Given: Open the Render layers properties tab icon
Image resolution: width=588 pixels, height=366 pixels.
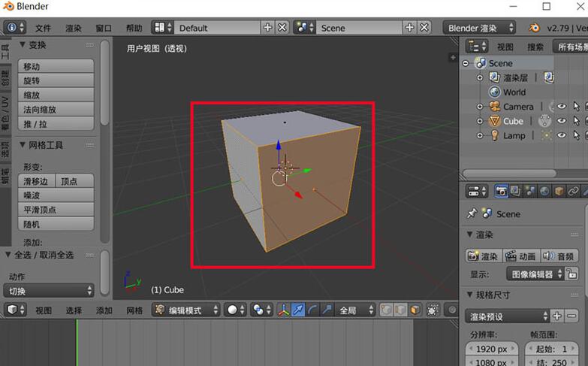Looking at the screenshot, I should coord(515,191).
